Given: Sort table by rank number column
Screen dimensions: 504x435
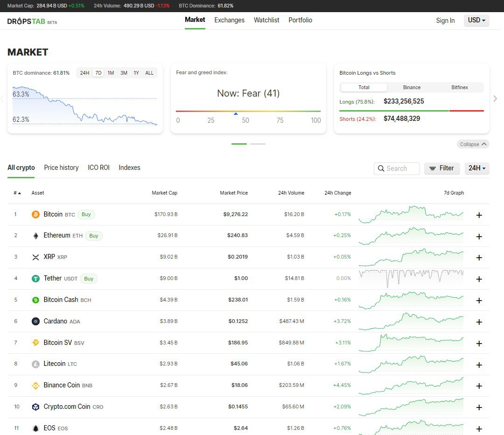Looking at the screenshot, I should pyautogui.click(x=17, y=193).
